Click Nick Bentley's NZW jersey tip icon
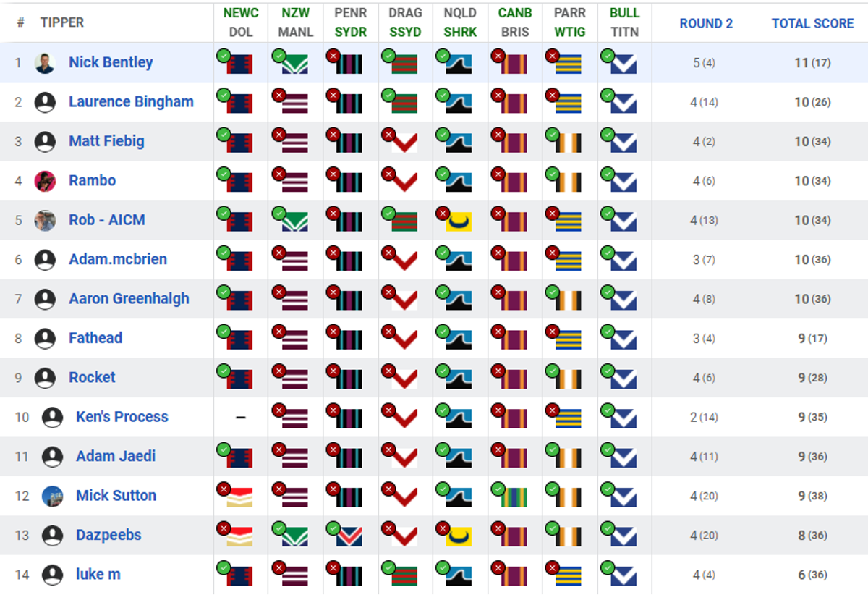Screen dimensions: 868x608 click(291, 62)
